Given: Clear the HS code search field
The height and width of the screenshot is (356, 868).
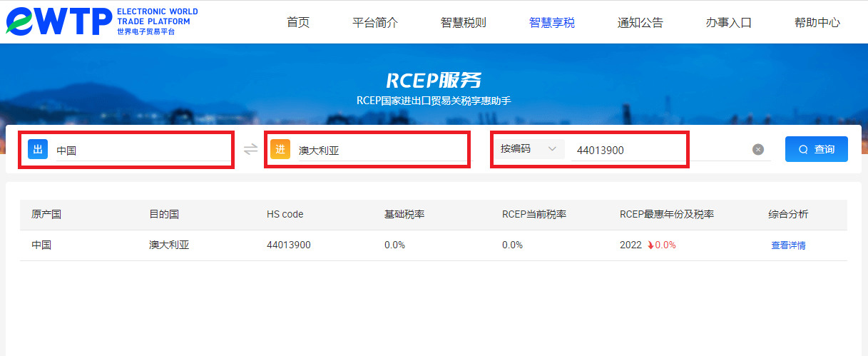Looking at the screenshot, I should tap(758, 149).
